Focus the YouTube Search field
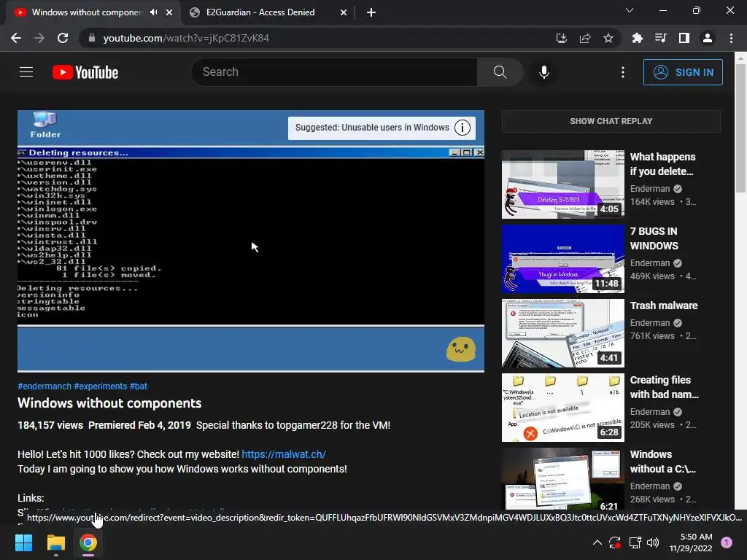The height and width of the screenshot is (560, 747). pyautogui.click(x=334, y=72)
